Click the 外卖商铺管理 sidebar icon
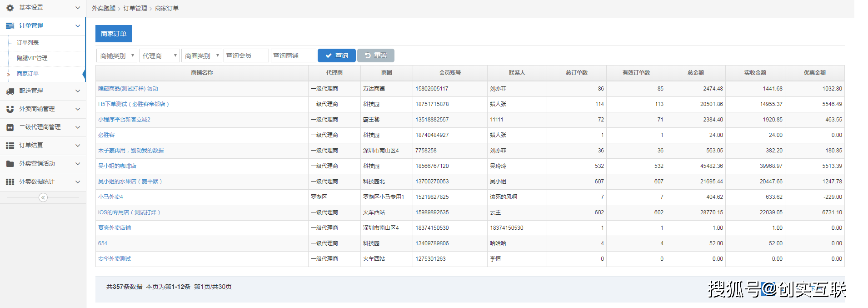868x308 pixels. [10, 109]
